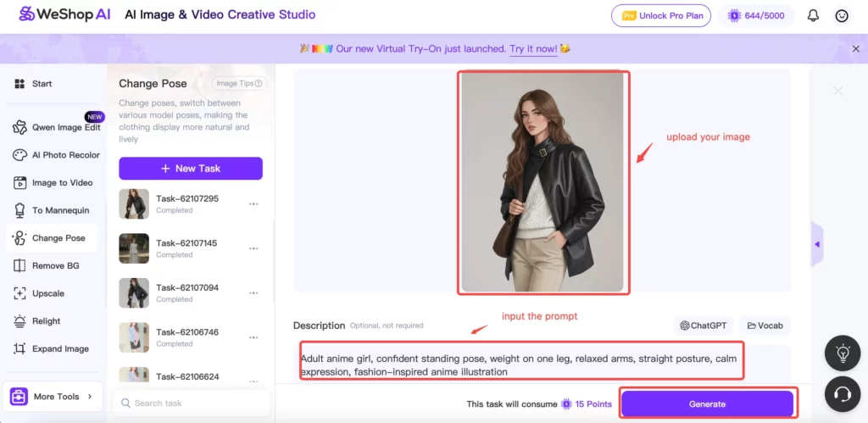Collapse the right side panel arrow
Viewport: 868px width, 423px height.
817,244
